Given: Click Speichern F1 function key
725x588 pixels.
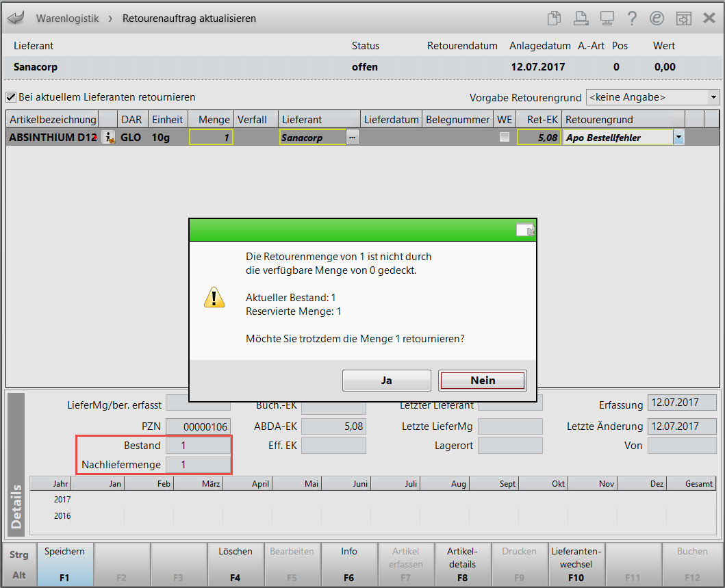Looking at the screenshot, I should coord(64,564).
